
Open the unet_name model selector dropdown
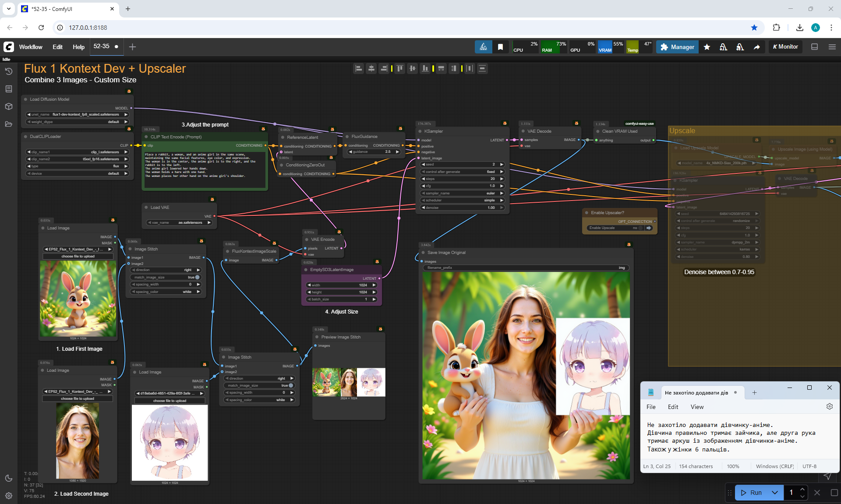78,114
